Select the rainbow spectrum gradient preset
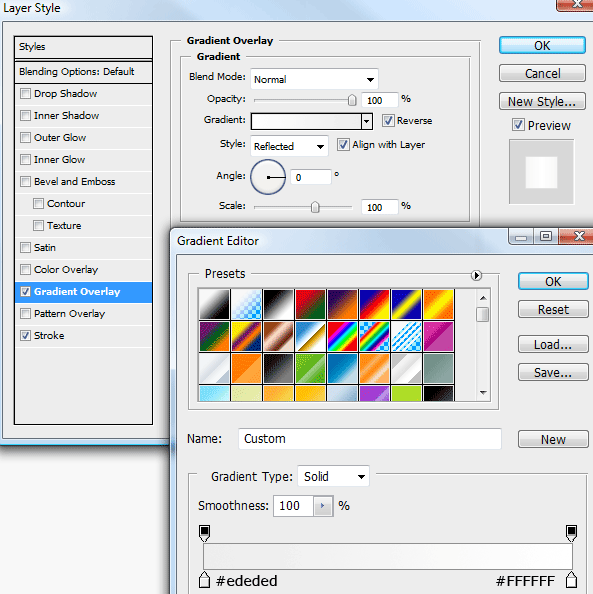Viewport: 593px width, 594px height. [342, 336]
